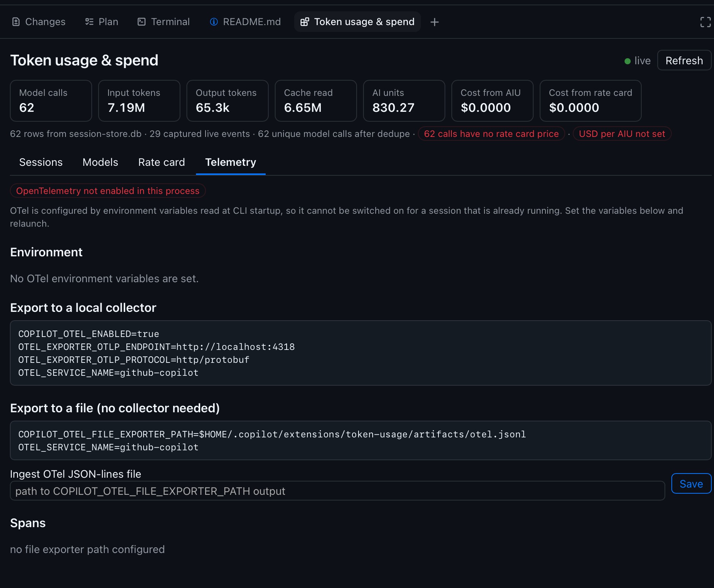Click the 'Ingest OTel JSON-lines file' label
The image size is (714, 588).
76,474
